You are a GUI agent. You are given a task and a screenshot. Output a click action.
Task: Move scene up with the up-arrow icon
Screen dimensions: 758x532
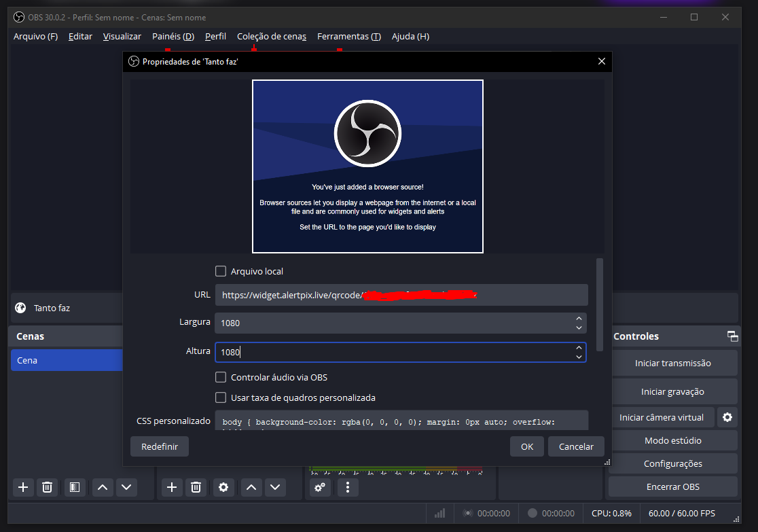[103, 487]
